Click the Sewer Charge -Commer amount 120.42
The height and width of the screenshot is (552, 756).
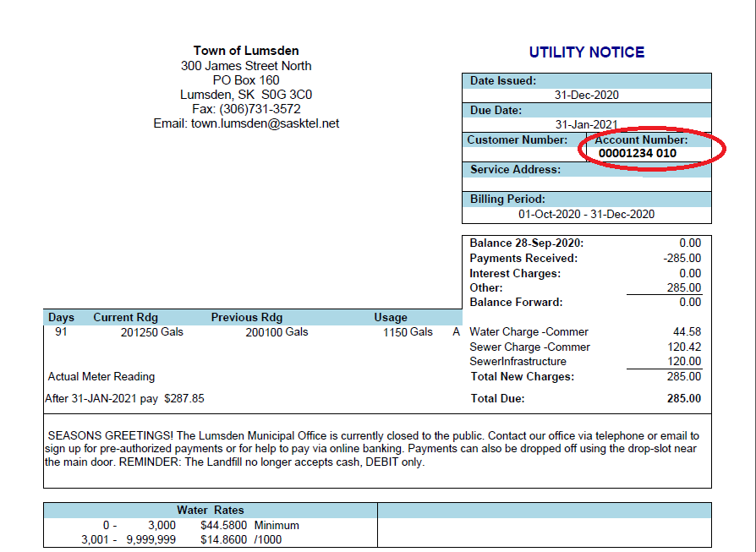684,347
